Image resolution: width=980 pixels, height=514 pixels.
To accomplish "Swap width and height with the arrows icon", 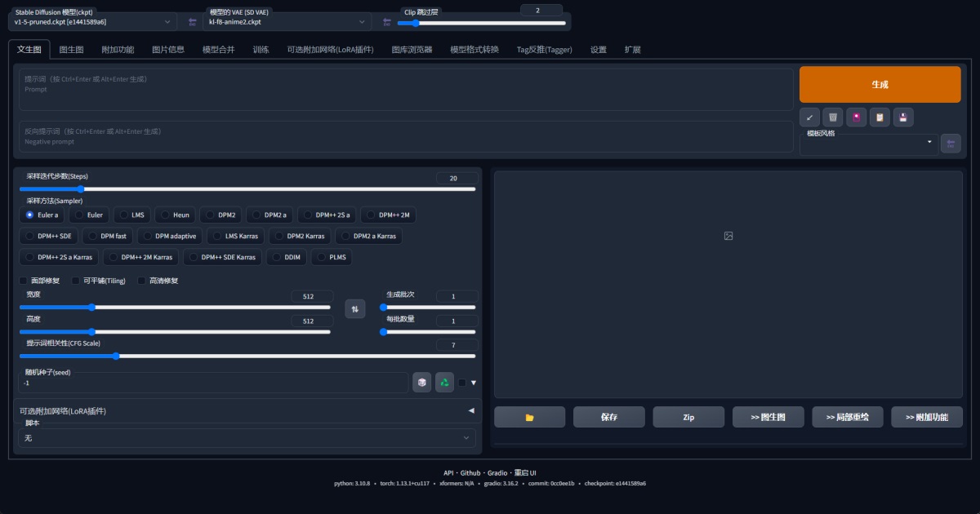I will (354, 308).
